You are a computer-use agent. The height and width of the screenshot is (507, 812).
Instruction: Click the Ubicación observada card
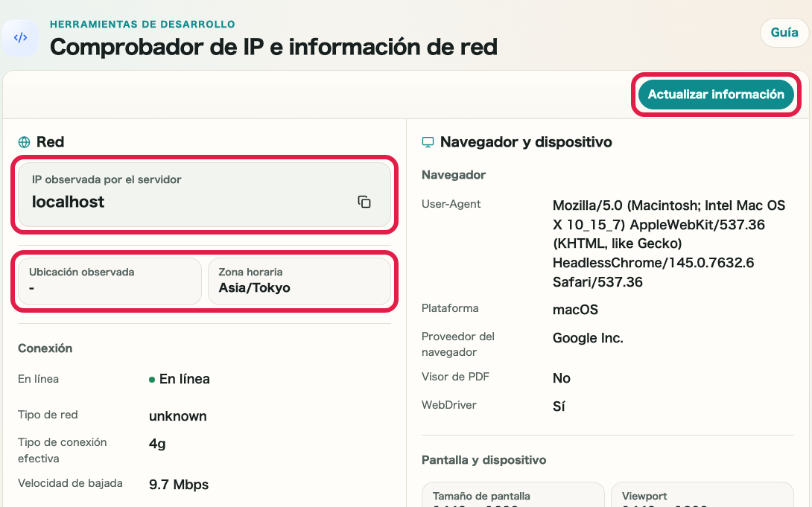pyautogui.click(x=110, y=281)
